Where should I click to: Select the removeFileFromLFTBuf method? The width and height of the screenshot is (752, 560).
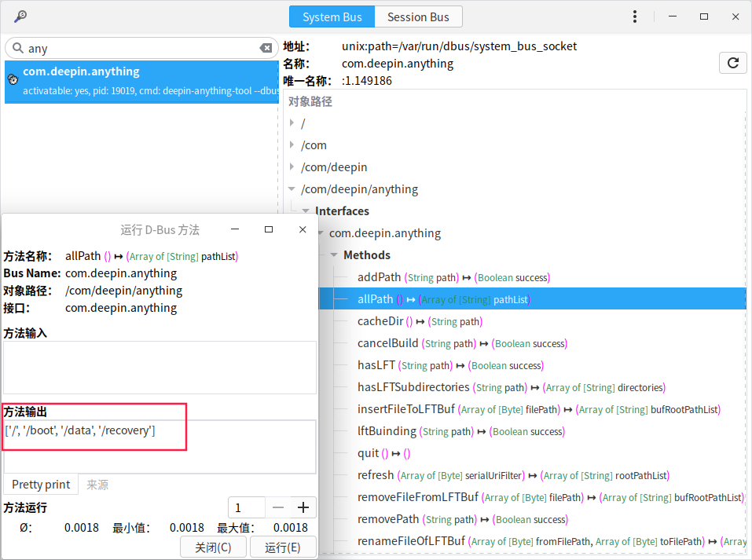551,498
